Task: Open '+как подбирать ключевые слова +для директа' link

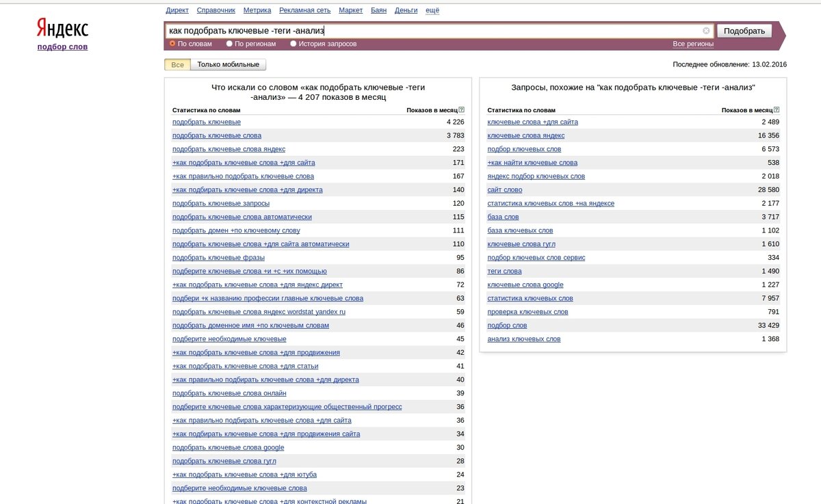Action: click(248, 189)
